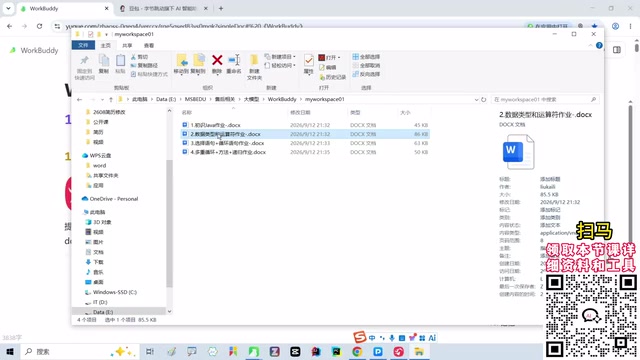Open the Windows Start menu

point(10,351)
